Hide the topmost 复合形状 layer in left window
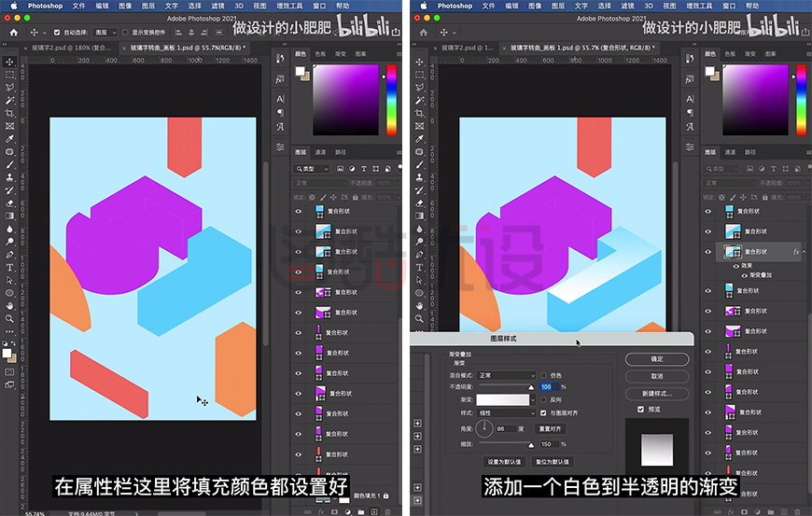Screen dimensions: 812x516 point(299,211)
